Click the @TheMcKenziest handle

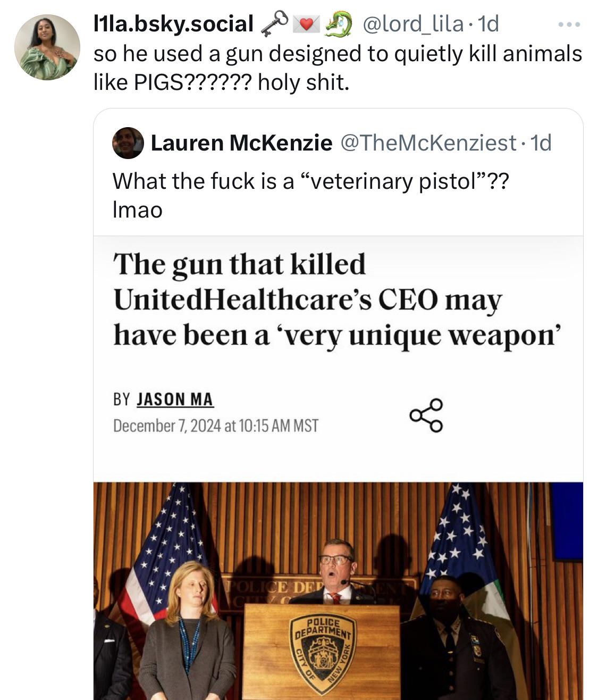pyautogui.click(x=428, y=143)
